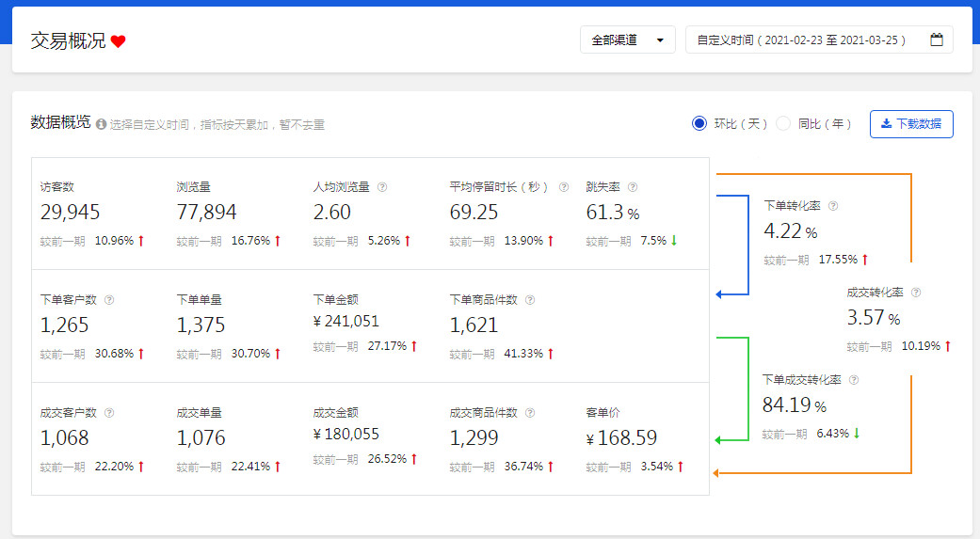980x539 pixels.
Task: Click the 浏览量 value 77,894
Action: [x=206, y=213]
